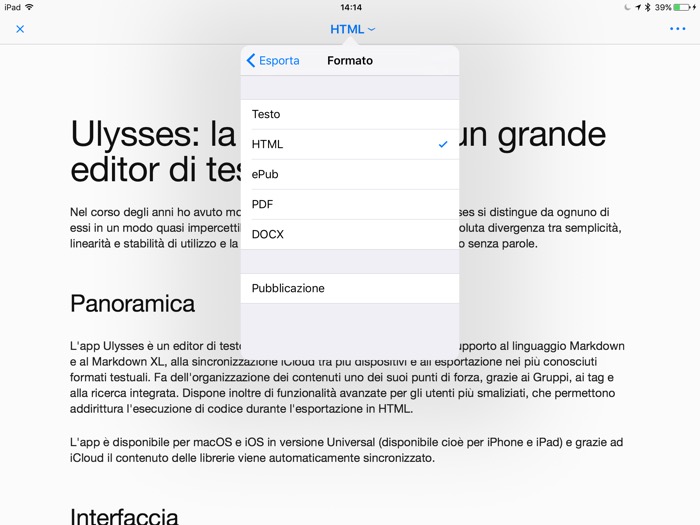This screenshot has width=700, height=525.
Task: Choose DOCX export format
Action: pos(350,234)
